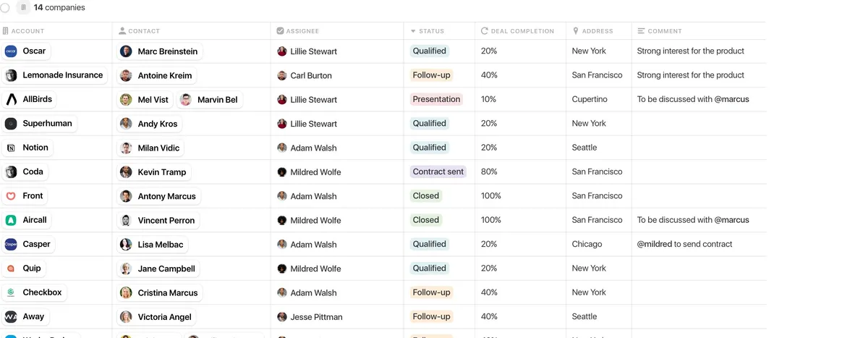This screenshot has width=868, height=338.
Task: Click the Oscar company logo icon
Action: click(11, 51)
